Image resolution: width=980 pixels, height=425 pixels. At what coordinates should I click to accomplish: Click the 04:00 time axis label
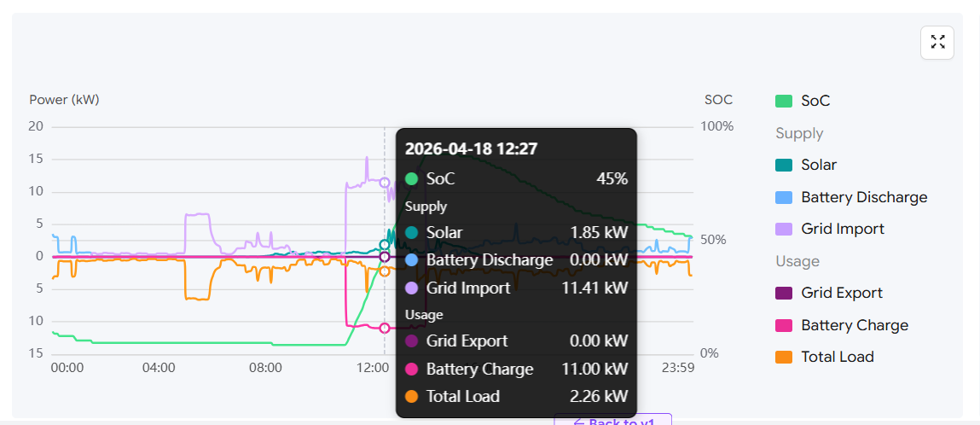pyautogui.click(x=159, y=368)
